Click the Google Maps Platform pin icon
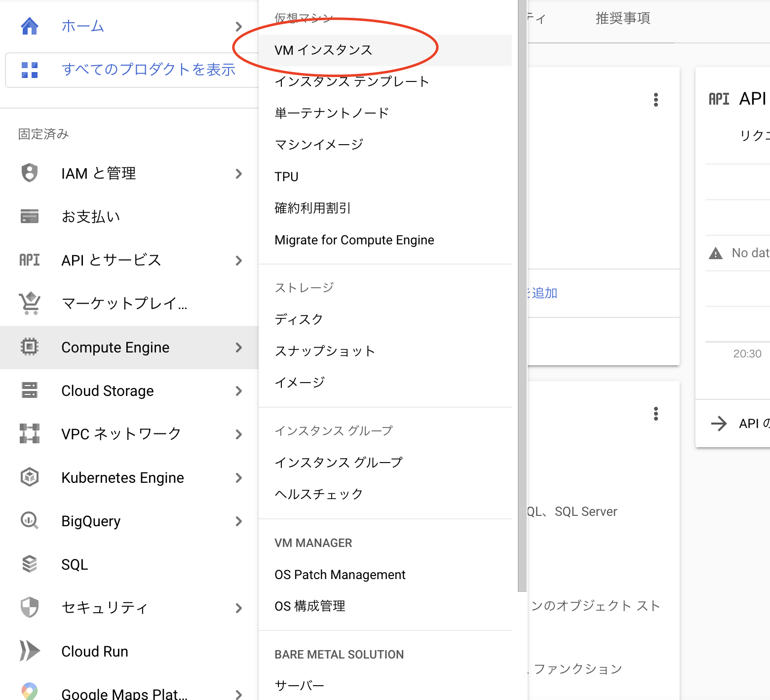 (30, 691)
